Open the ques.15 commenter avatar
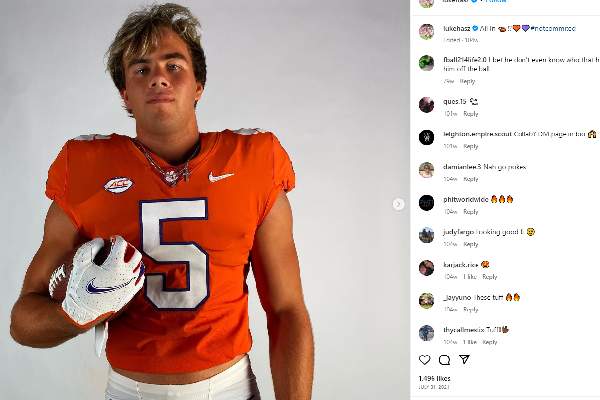 tap(426, 104)
